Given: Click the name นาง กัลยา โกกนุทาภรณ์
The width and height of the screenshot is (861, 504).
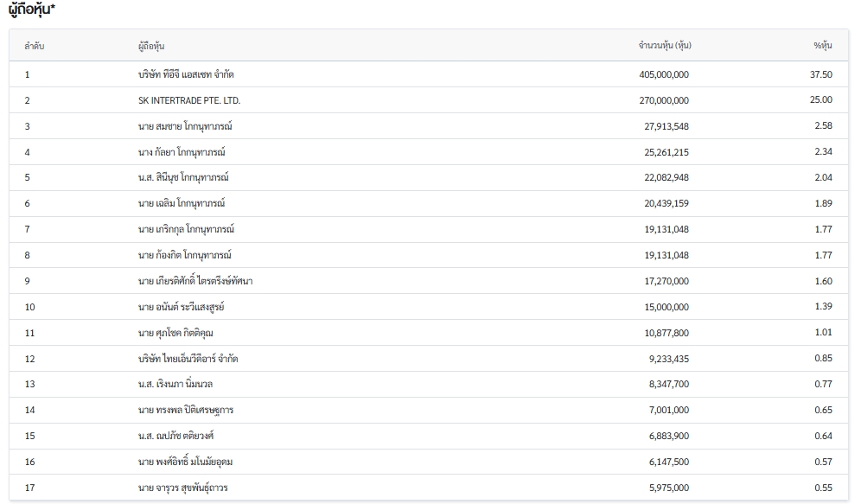Looking at the screenshot, I should click(182, 152).
